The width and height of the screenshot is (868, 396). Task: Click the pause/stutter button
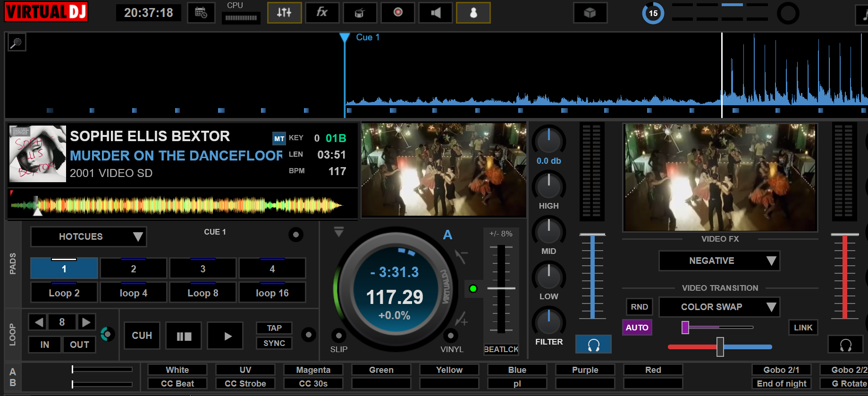pyautogui.click(x=184, y=336)
